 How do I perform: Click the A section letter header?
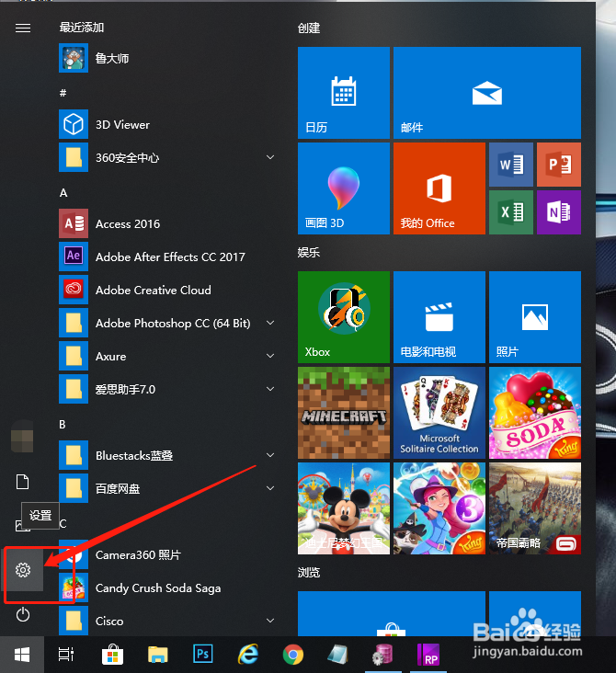pos(63,193)
